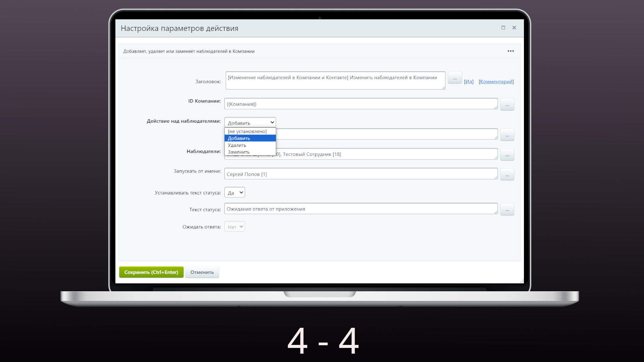Image resolution: width=644 pixels, height=362 pixels.
Task: Close the Настройка параметров действия dialog
Action: point(514,28)
